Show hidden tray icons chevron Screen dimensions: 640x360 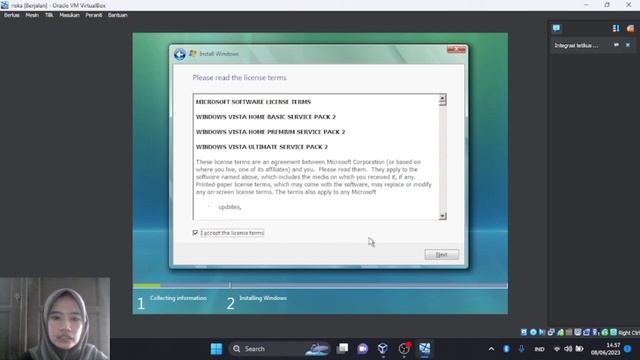pos(491,349)
